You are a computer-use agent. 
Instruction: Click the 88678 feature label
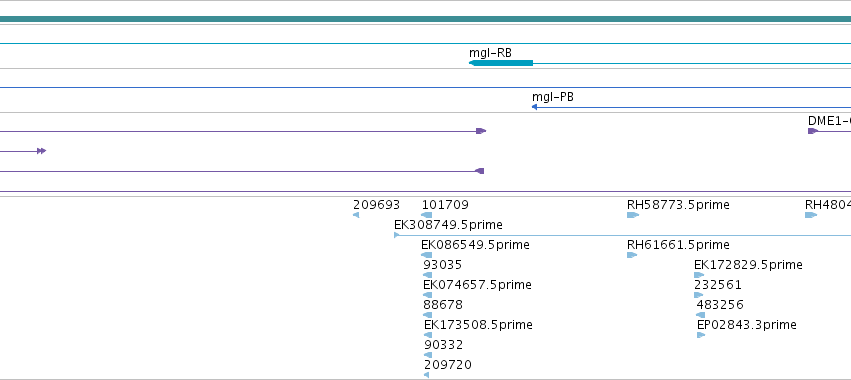pos(443,305)
